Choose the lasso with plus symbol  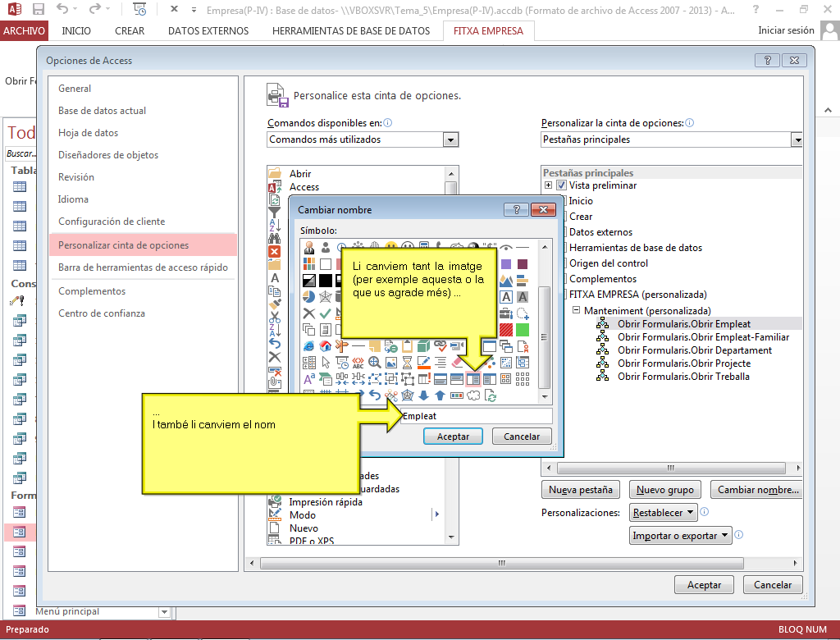[x=523, y=313]
